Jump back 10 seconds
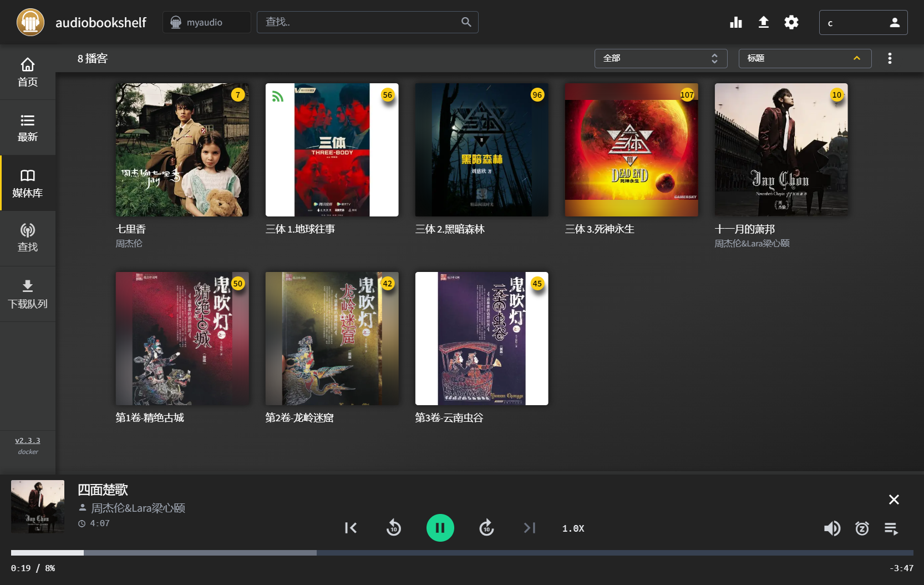 pos(394,528)
